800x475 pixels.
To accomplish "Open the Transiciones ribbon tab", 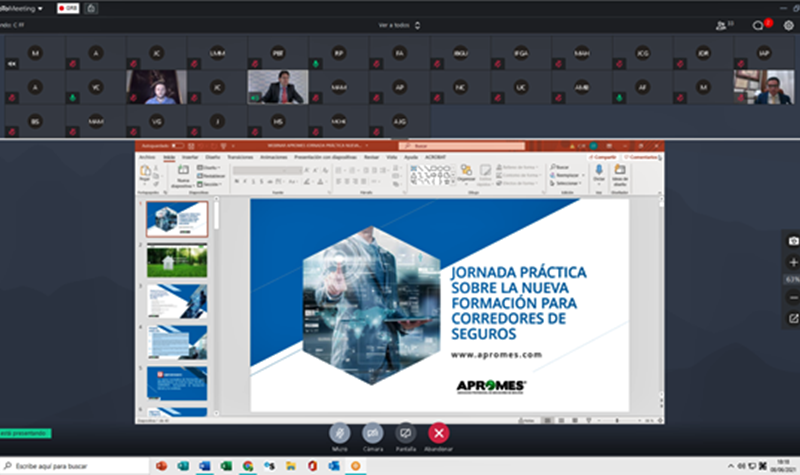I will coord(240,157).
